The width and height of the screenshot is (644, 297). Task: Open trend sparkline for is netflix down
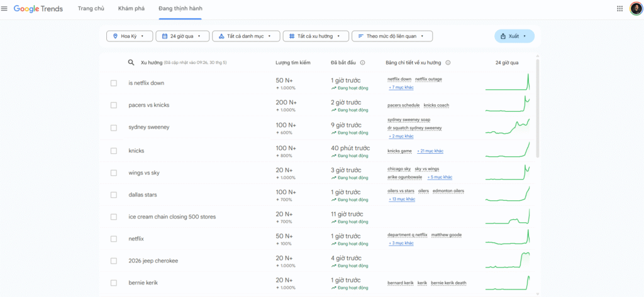(508, 82)
